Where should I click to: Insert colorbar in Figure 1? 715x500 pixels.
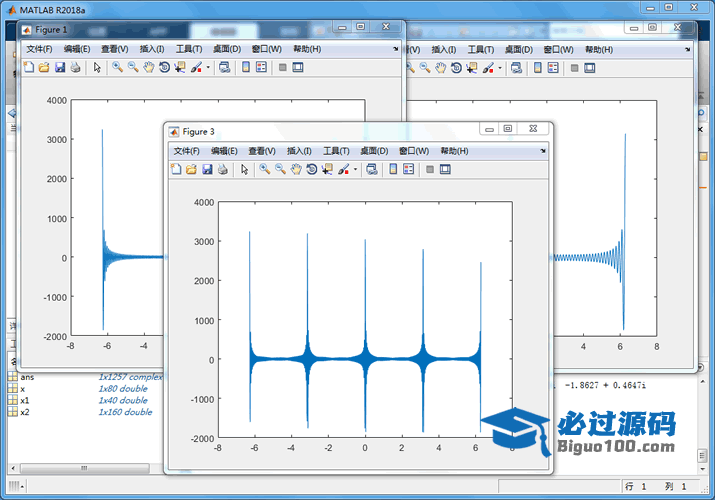246,67
